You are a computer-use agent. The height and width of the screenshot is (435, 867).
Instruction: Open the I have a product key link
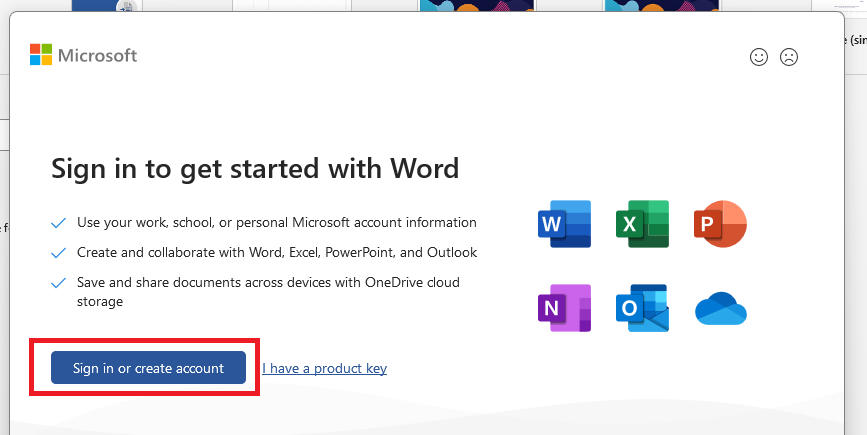coord(325,368)
